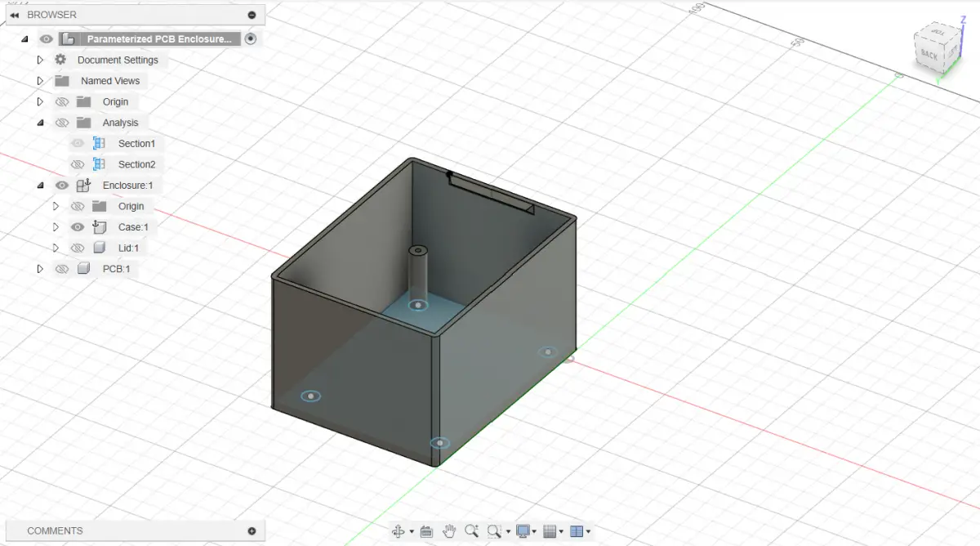
Task: Collapse the root component tree node
Action: point(24,38)
